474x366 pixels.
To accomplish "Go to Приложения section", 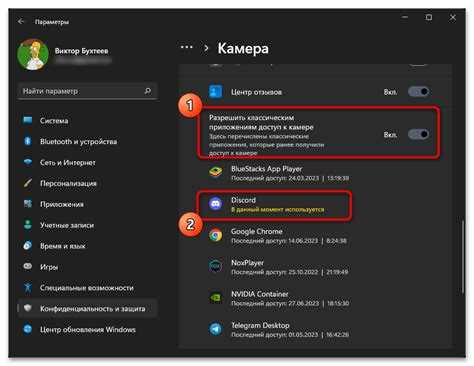I will coord(62,204).
